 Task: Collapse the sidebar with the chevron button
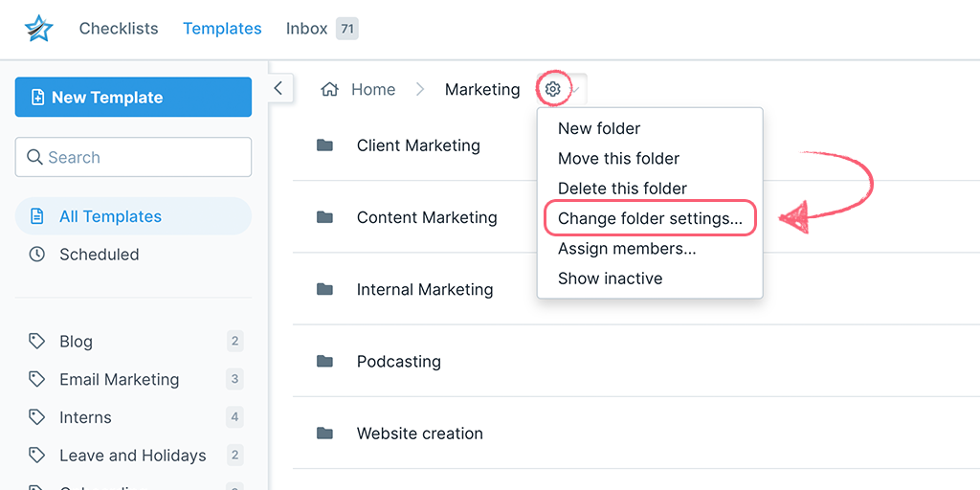coord(278,88)
